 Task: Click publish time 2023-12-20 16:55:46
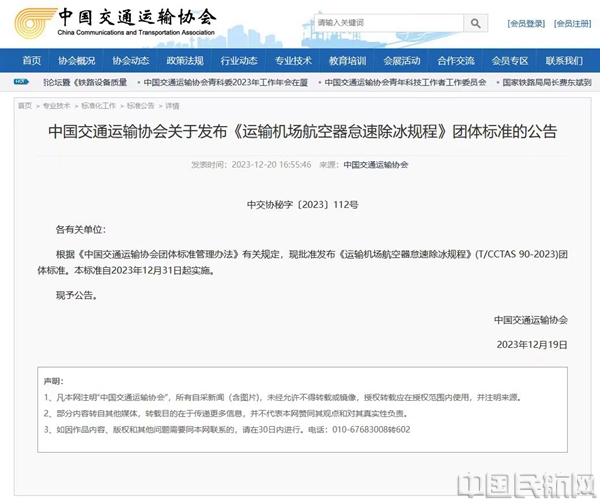271,165
